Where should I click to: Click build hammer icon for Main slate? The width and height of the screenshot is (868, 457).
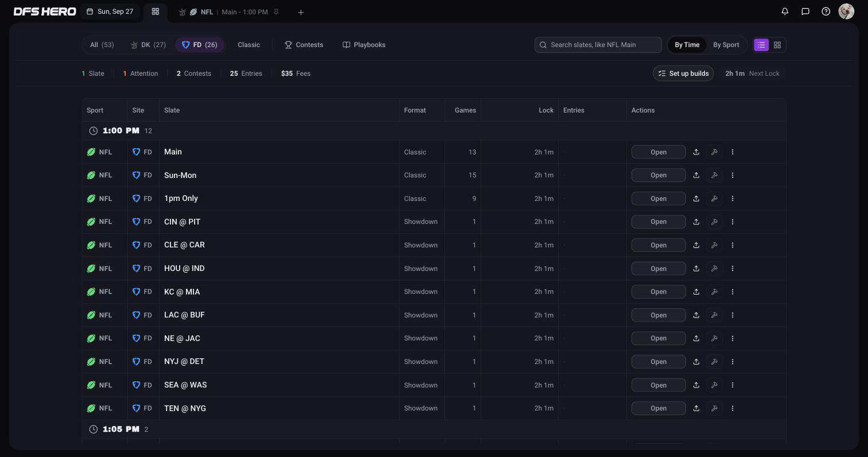tap(715, 152)
